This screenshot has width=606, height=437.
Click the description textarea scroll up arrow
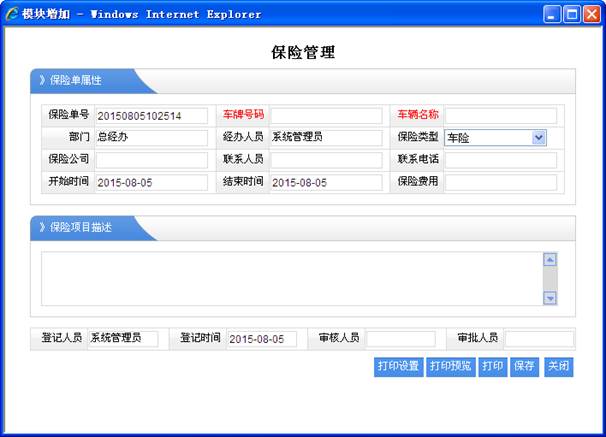click(549, 260)
